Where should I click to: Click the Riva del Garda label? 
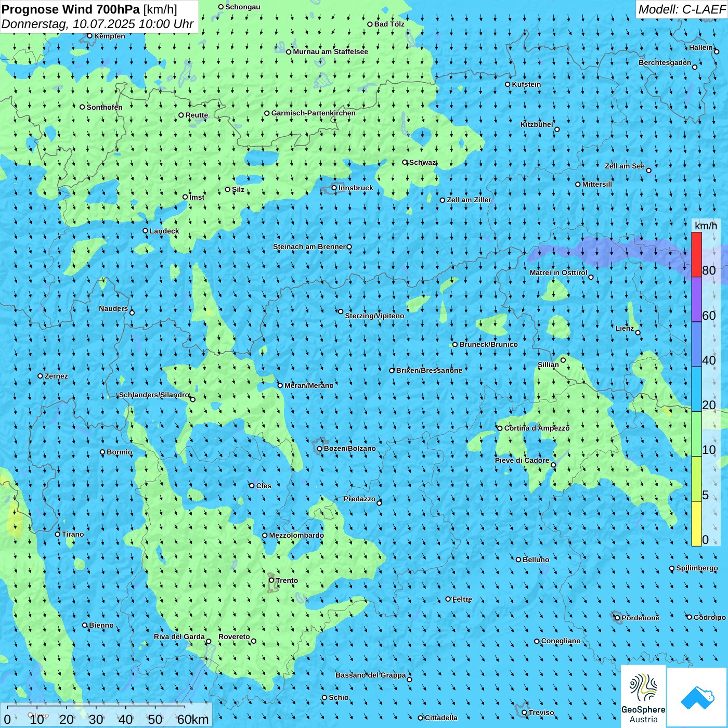click(x=179, y=636)
